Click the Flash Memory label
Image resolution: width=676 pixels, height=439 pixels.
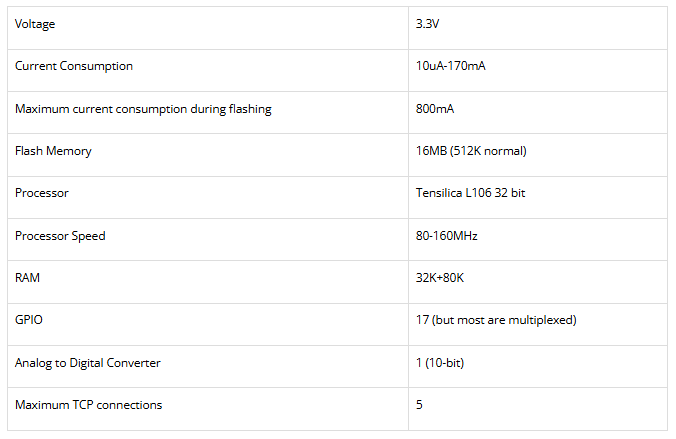coord(53,151)
